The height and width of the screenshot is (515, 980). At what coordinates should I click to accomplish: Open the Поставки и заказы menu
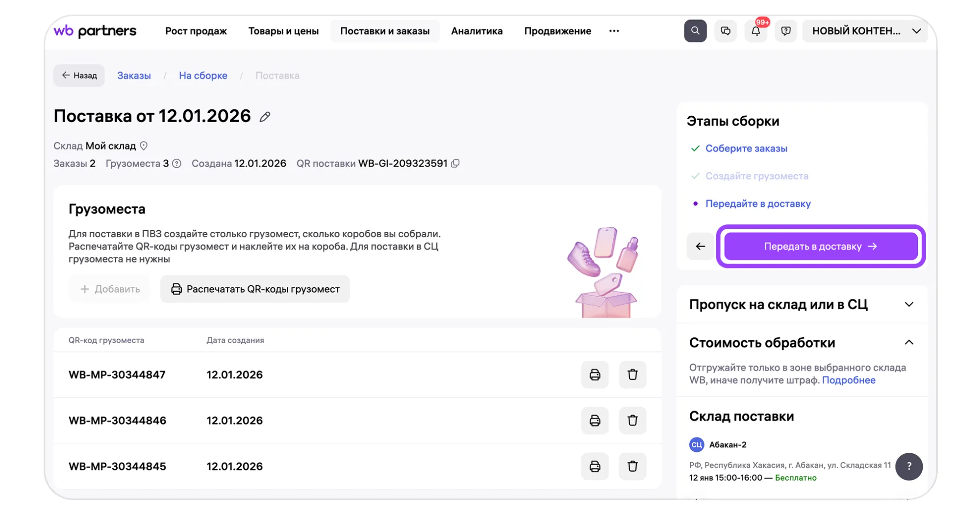[x=384, y=31]
